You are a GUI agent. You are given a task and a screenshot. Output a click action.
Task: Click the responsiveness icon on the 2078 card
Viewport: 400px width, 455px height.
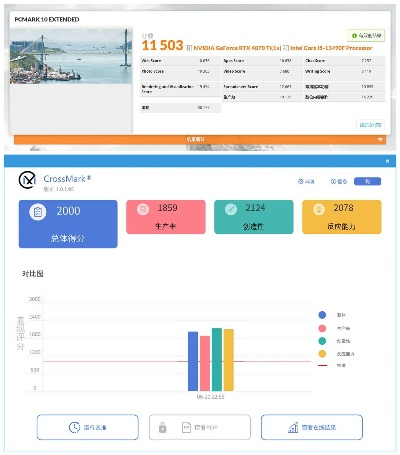point(319,209)
